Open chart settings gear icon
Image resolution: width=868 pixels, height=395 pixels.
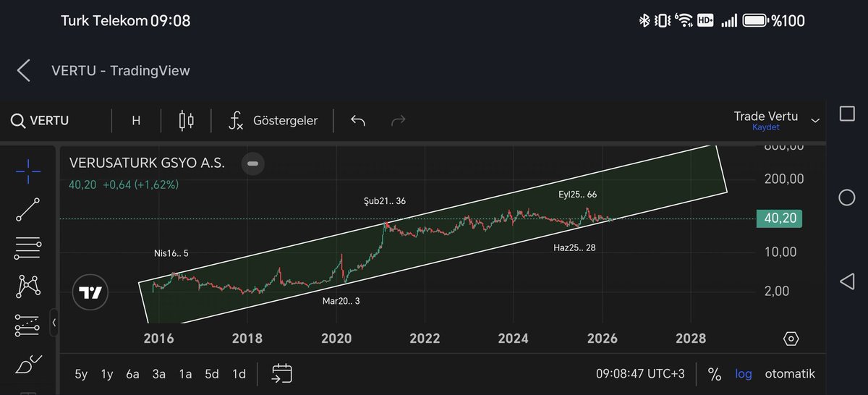tap(791, 339)
